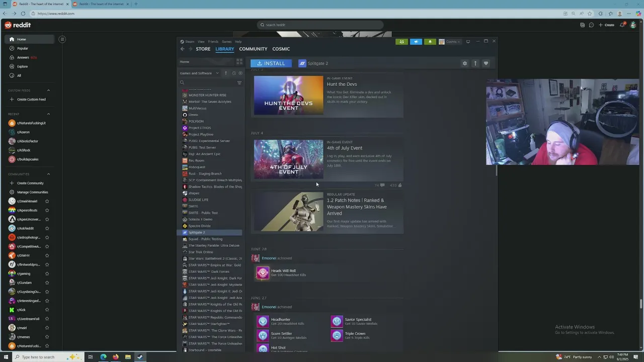Screen dimensions: 644x362
Task: Open Steam notifications bell button
Action: [430, 42]
